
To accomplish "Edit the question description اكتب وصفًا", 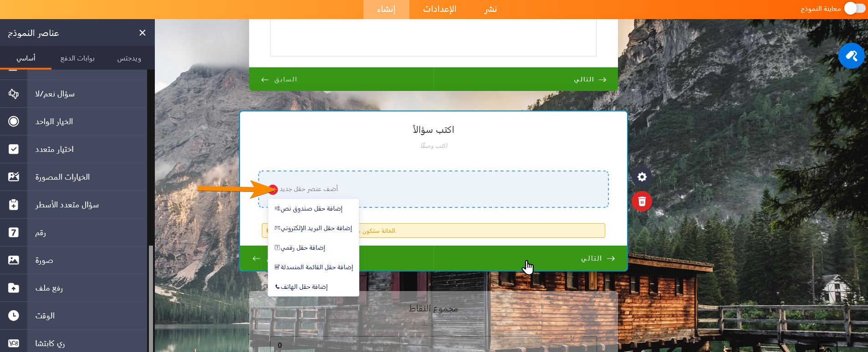I will pyautogui.click(x=434, y=146).
